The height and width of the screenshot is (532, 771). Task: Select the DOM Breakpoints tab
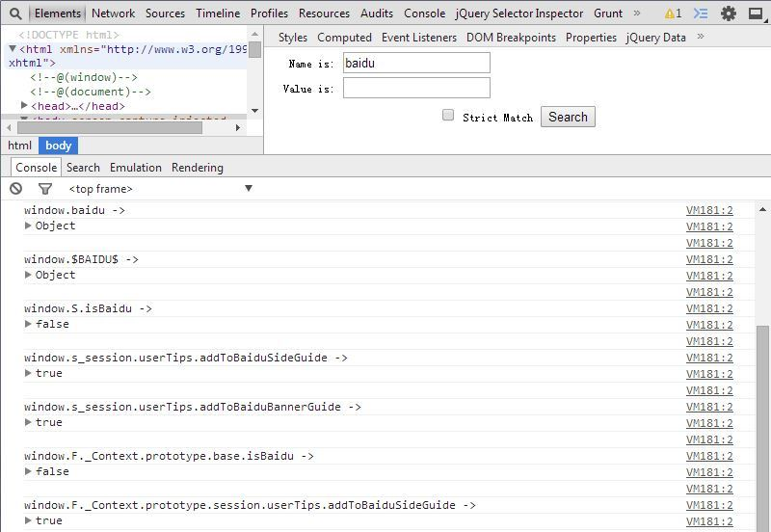pyautogui.click(x=511, y=38)
